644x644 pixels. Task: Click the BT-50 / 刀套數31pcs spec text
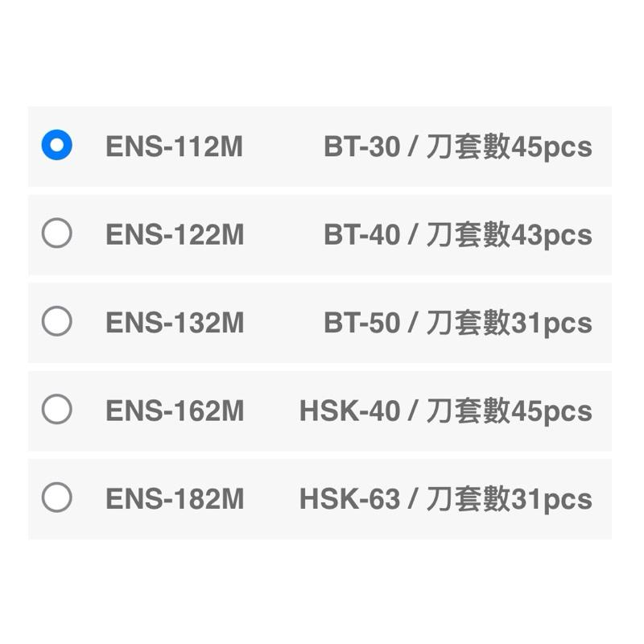(x=459, y=323)
